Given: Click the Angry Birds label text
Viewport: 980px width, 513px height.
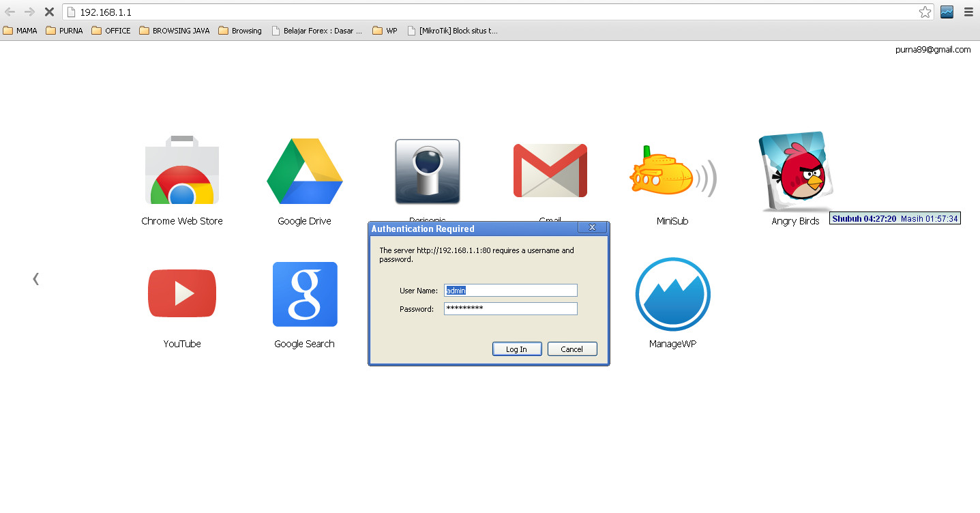Looking at the screenshot, I should click(x=795, y=221).
